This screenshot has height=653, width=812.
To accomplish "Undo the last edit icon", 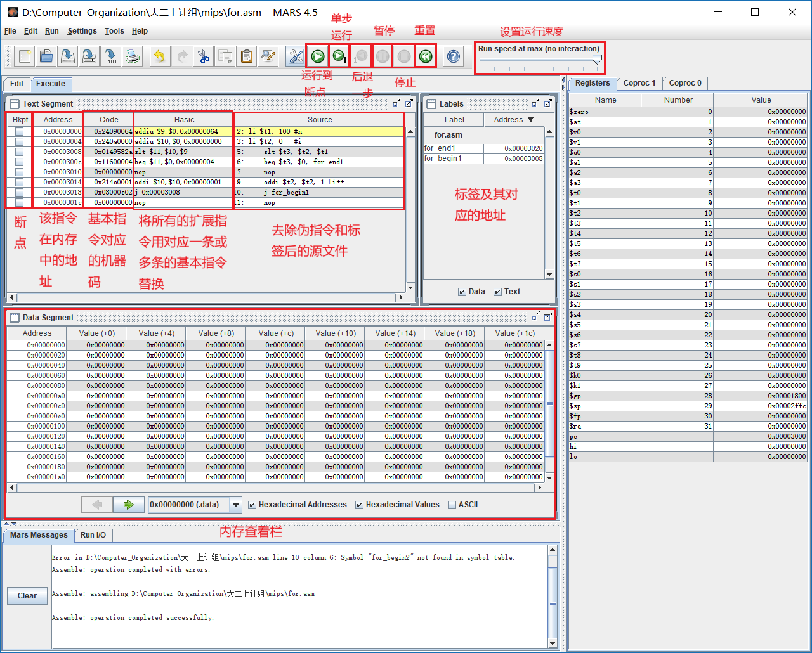I will 160,56.
